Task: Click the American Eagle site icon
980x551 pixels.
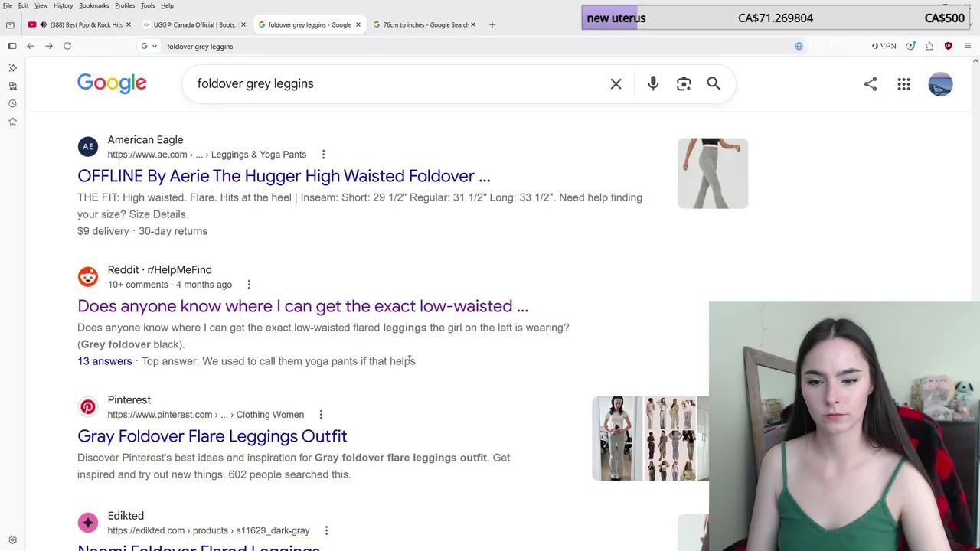Action: point(88,146)
